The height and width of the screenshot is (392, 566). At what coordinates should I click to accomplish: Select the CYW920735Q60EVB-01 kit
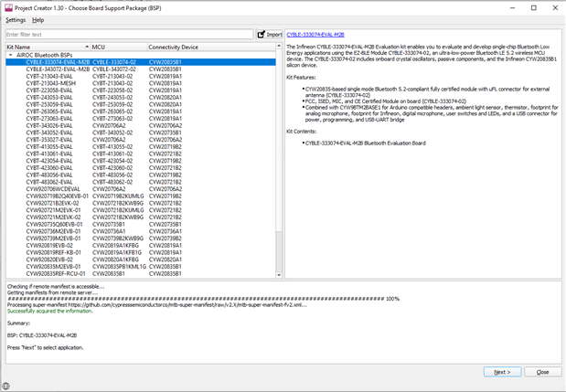tap(55, 224)
